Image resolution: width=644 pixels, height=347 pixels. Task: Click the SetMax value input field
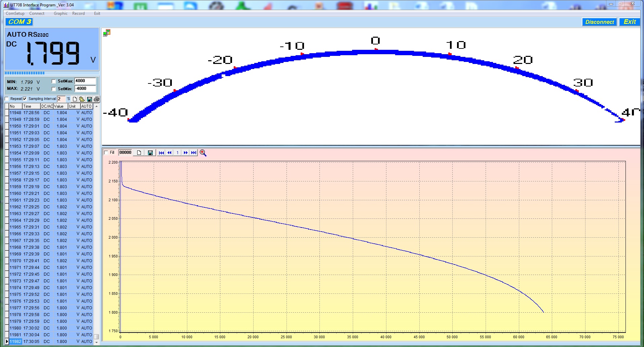click(85, 81)
